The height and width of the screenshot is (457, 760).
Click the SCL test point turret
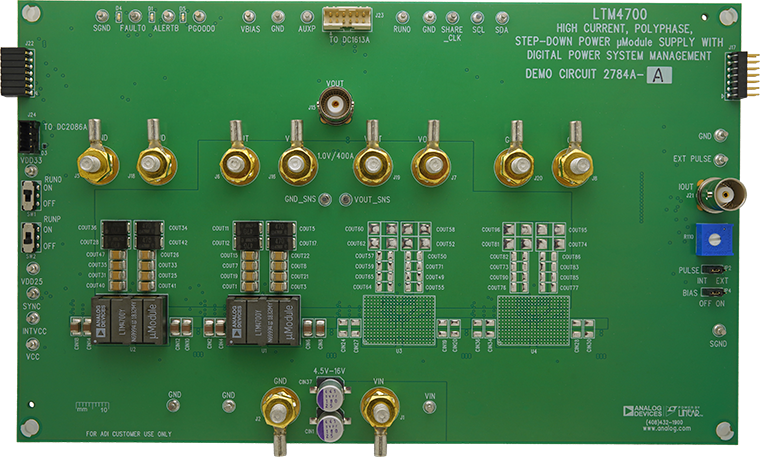pyautogui.click(x=477, y=18)
